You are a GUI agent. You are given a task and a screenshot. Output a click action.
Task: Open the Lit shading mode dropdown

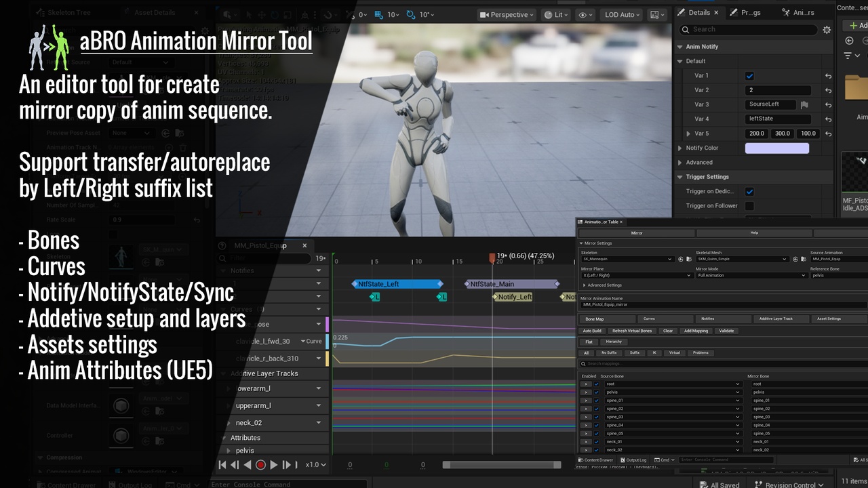pos(557,15)
